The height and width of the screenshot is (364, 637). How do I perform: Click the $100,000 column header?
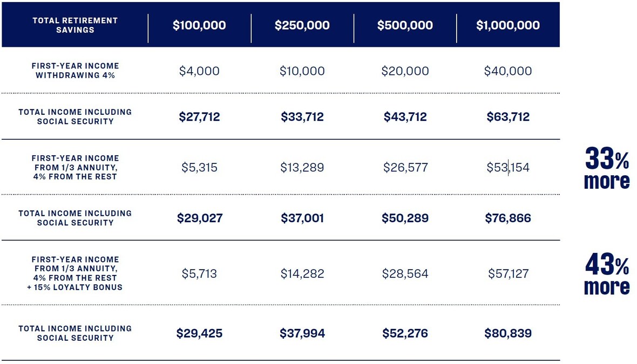tap(199, 25)
